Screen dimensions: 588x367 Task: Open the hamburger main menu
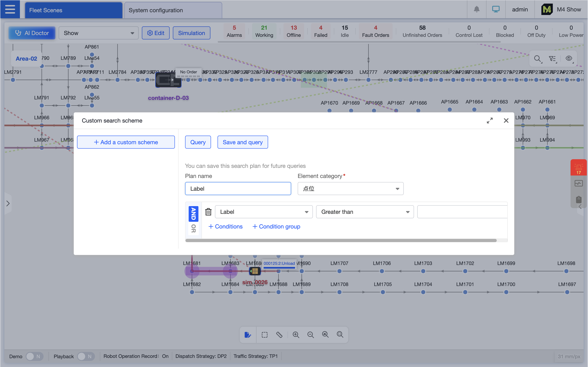tap(10, 9)
